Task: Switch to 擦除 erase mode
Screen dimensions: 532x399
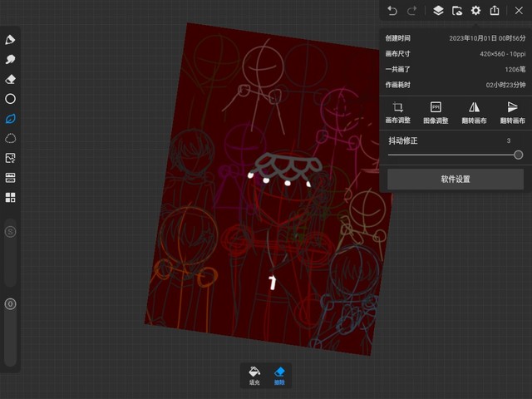Action: pyautogui.click(x=279, y=376)
